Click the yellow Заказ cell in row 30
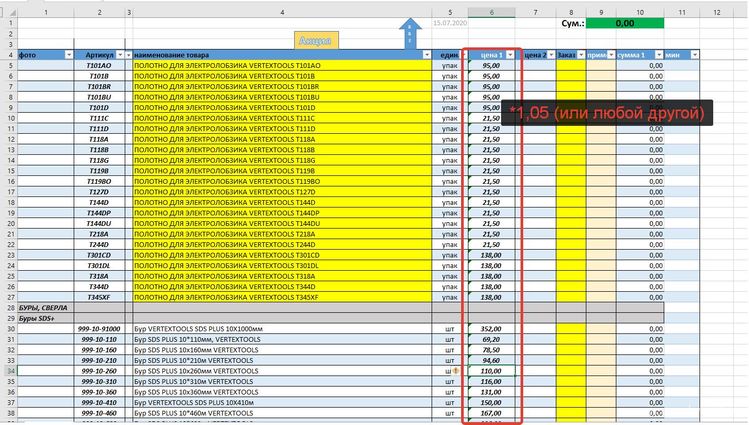Image resolution: width=749 pixels, height=425 pixels. tap(571, 329)
